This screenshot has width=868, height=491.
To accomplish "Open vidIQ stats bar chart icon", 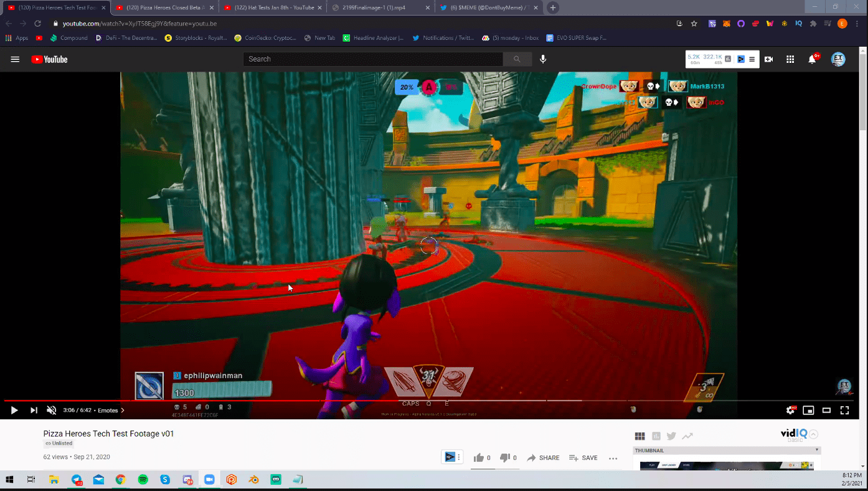I will 729,59.
